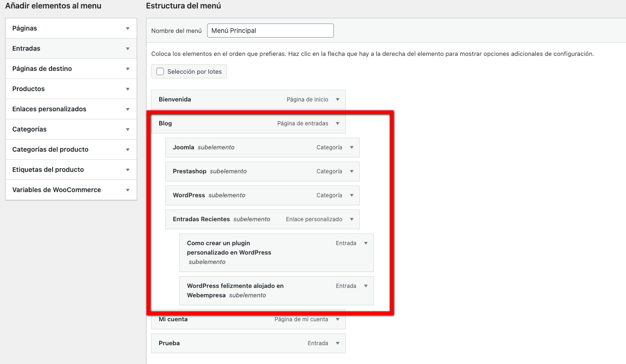The height and width of the screenshot is (364, 626).
Task: Click the Prueba menu item title
Action: coord(169,343)
